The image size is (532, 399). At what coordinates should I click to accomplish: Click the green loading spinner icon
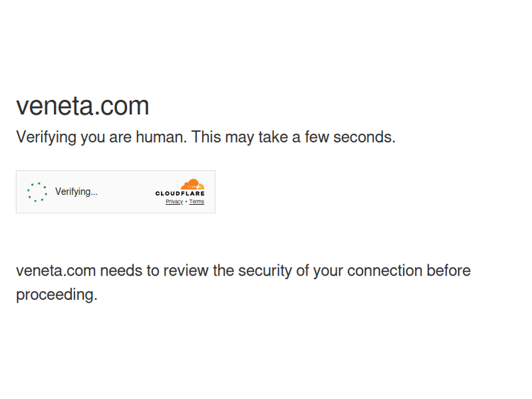[37, 192]
